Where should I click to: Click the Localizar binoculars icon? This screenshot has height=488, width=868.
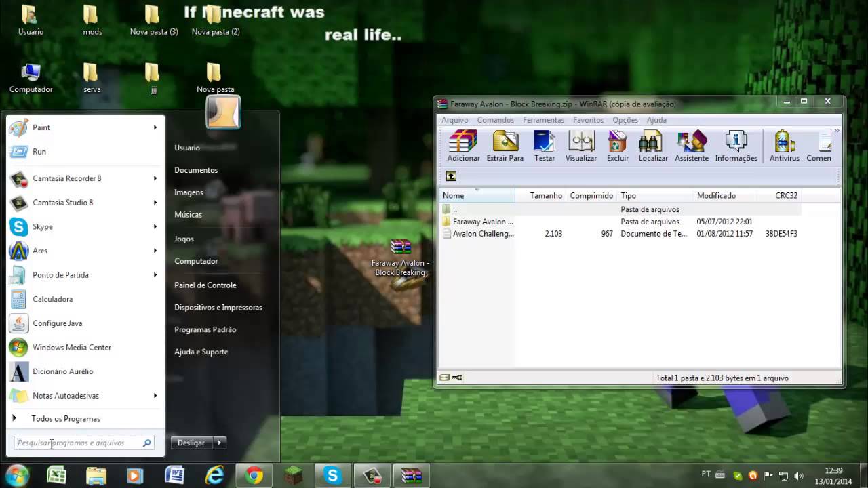click(x=653, y=146)
